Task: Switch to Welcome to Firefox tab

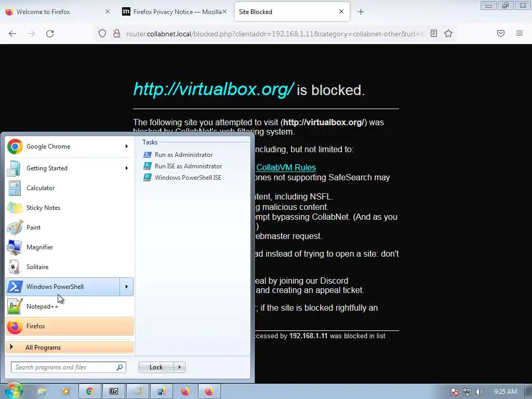Action: (x=58, y=11)
